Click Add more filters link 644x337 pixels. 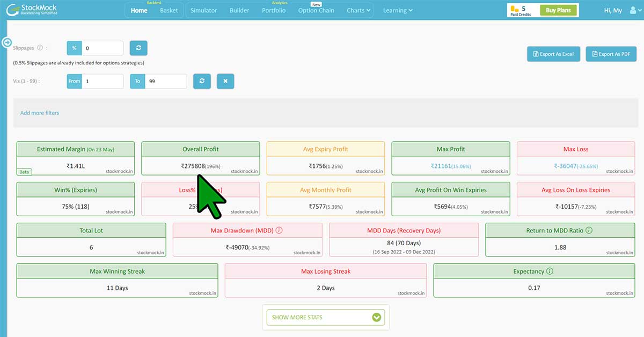[40, 113]
